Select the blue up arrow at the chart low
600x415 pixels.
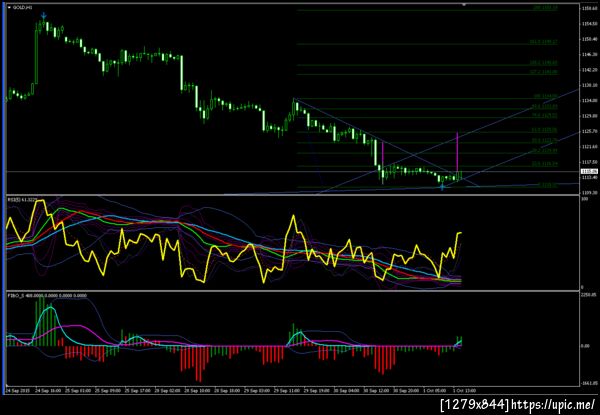442,187
